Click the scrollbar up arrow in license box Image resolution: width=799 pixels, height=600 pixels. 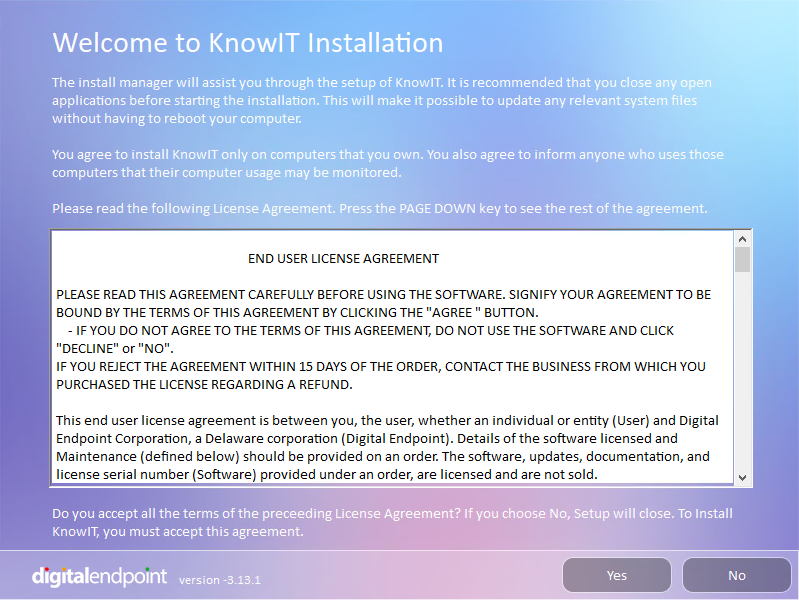point(742,239)
